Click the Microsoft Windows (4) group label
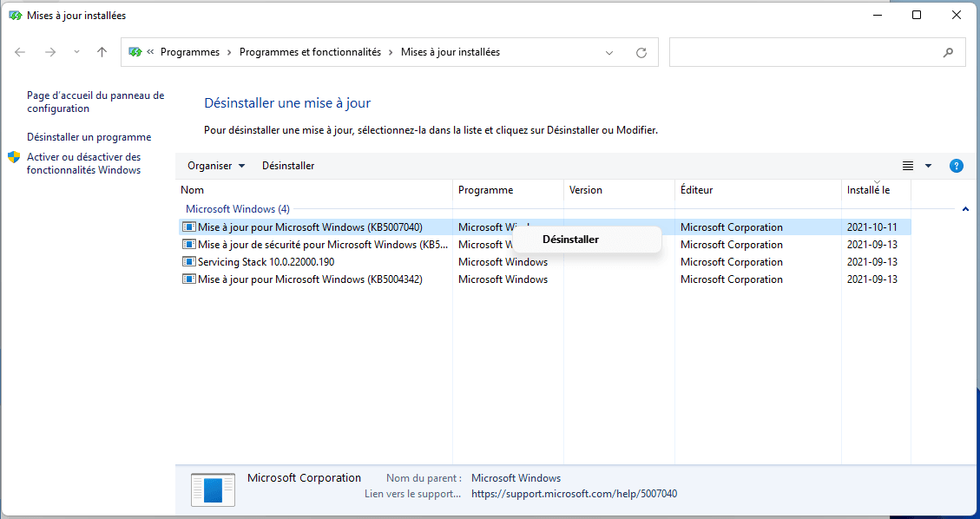Image resolution: width=980 pixels, height=519 pixels. point(238,208)
